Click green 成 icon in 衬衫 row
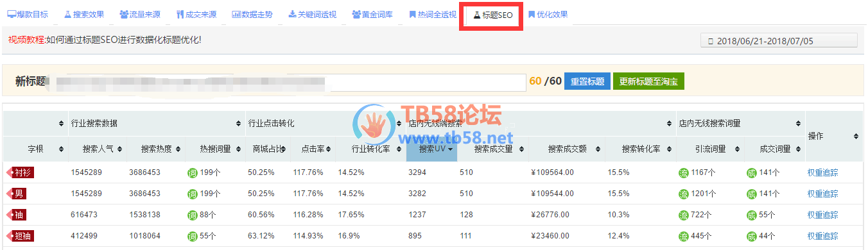868x250 pixels. coord(751,172)
